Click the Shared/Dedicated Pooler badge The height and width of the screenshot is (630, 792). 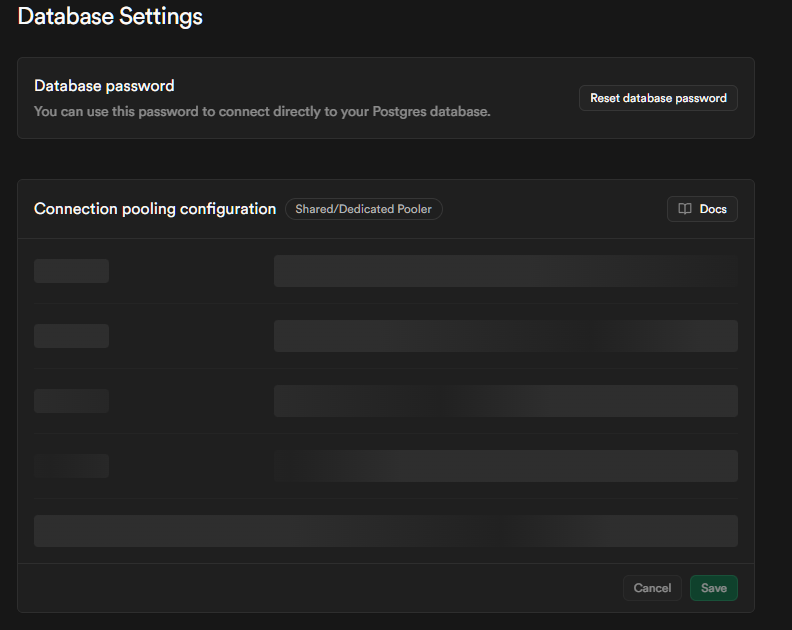click(x=363, y=209)
